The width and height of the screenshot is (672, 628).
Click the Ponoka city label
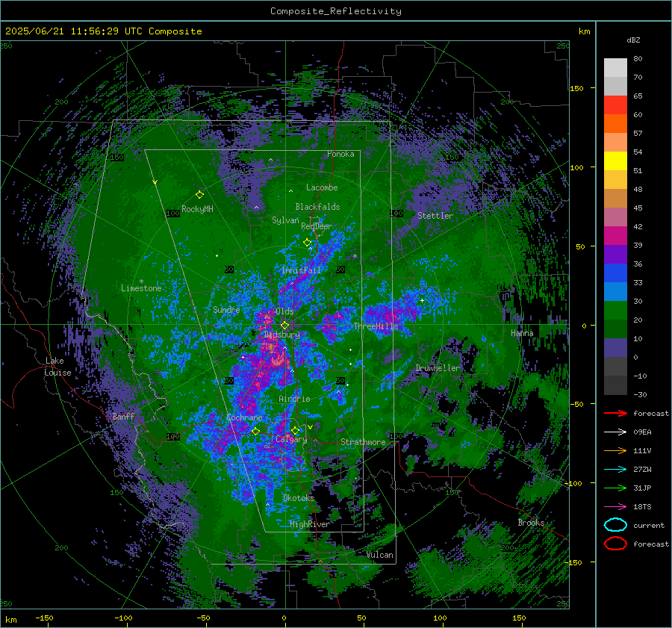(340, 154)
